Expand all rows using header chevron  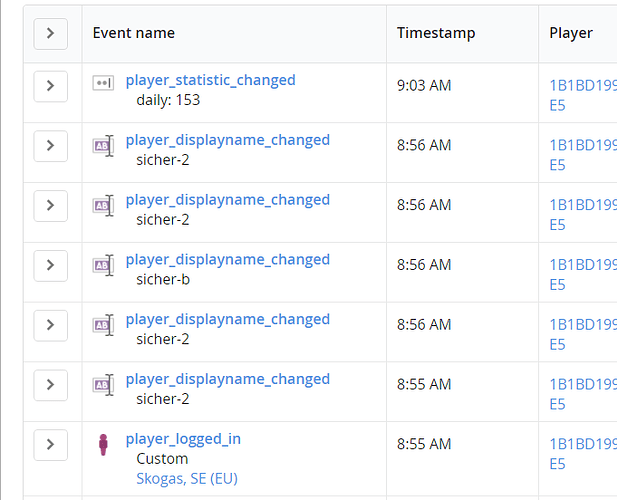tap(50, 33)
